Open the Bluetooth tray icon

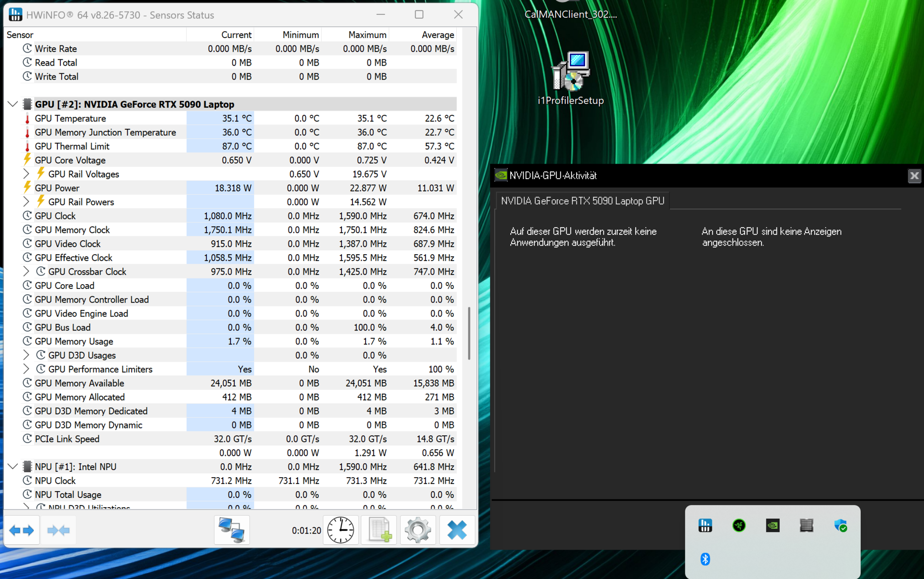click(705, 559)
